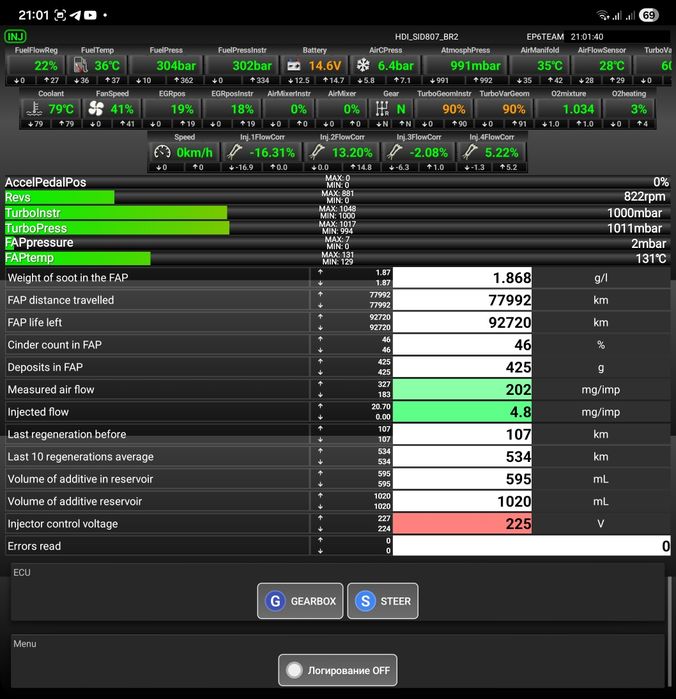Select the TurboPress bar gauge
Screen dimensions: 676x699
pyautogui.click(x=338, y=228)
